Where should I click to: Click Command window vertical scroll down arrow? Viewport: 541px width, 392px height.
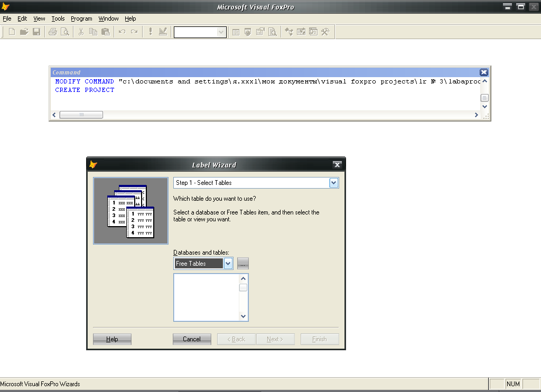pyautogui.click(x=484, y=107)
